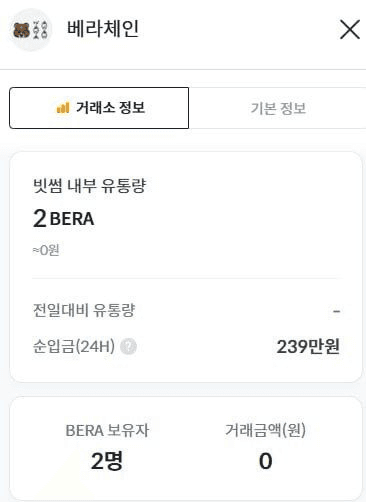Click the 베라체인 title text
The width and height of the screenshot is (366, 502).
103,29
